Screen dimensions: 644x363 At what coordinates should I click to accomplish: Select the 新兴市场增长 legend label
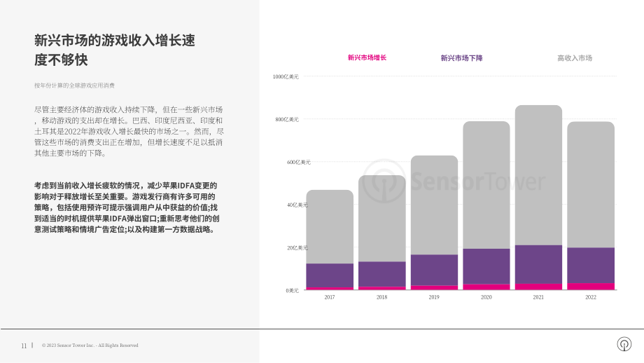tap(367, 57)
